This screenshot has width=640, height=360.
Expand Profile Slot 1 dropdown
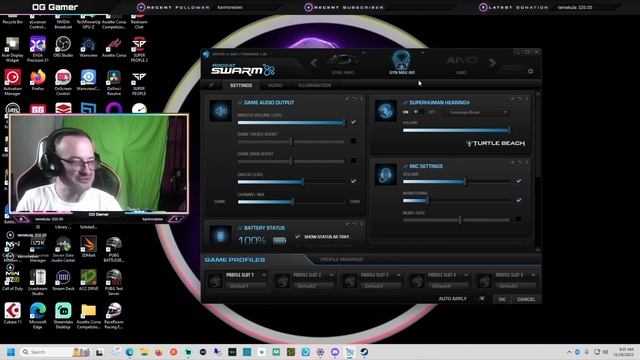(264, 275)
